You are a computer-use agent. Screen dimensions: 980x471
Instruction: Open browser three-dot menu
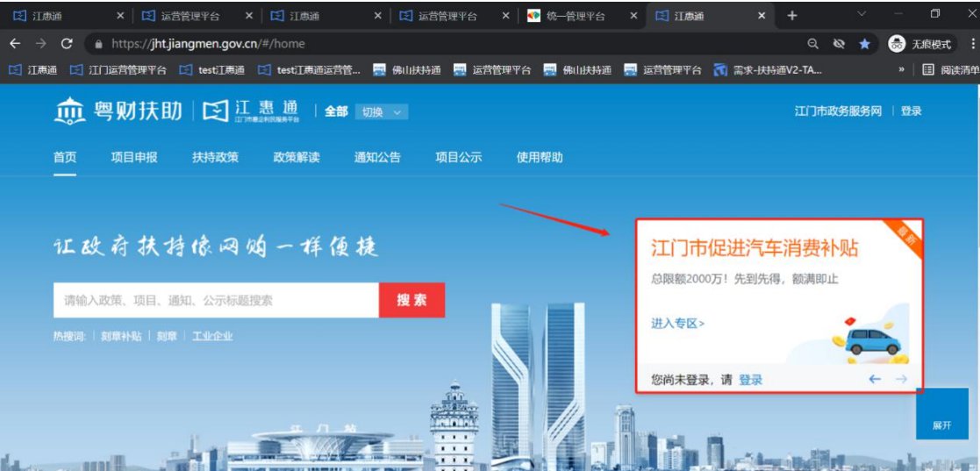point(973,44)
